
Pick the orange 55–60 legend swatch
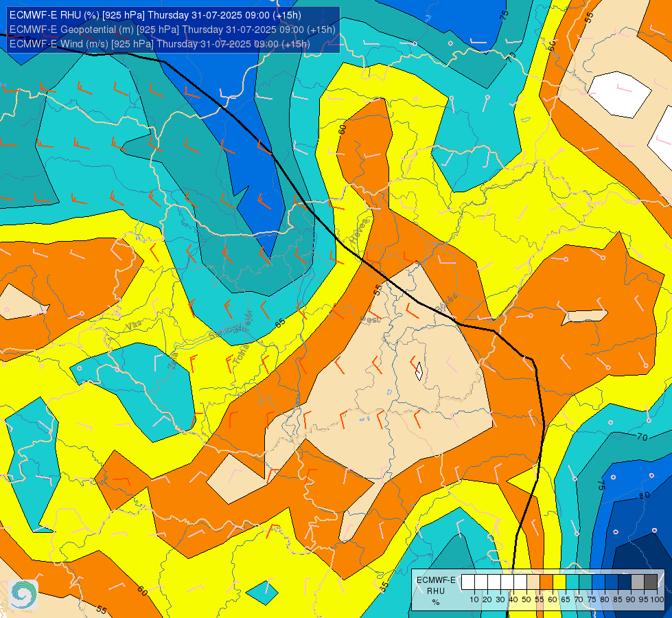click(x=546, y=582)
